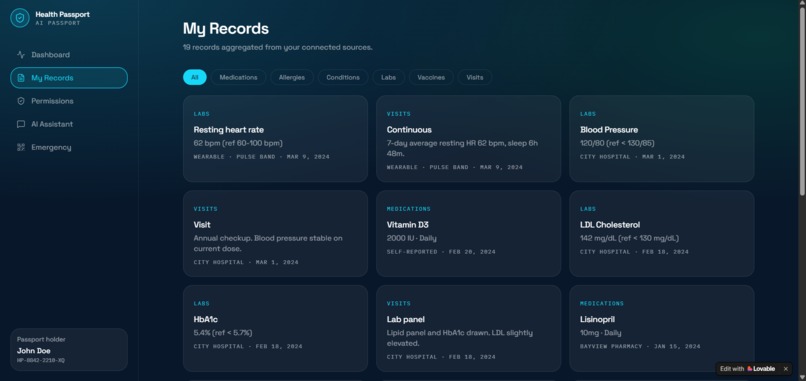Click the Dashboard pulse icon
The width and height of the screenshot is (806, 381).
[x=21, y=55]
